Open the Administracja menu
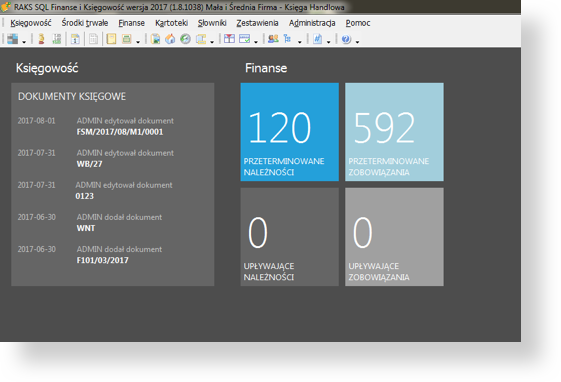Screen dimensions: 561x382 [312, 23]
